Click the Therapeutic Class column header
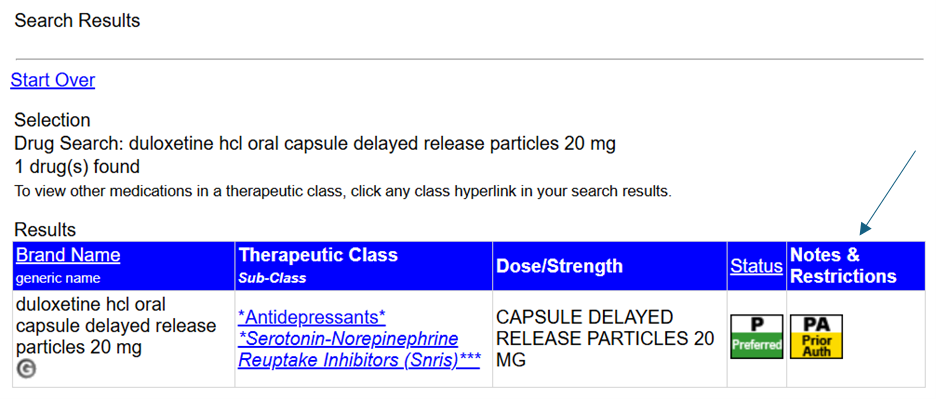This screenshot has width=936, height=399. click(x=318, y=255)
